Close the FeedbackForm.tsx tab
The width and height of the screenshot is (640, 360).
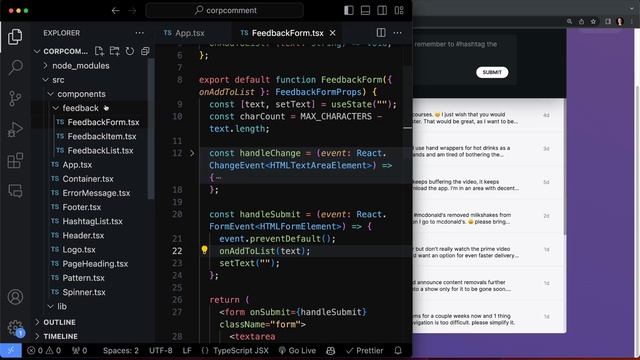pyautogui.click(x=333, y=33)
